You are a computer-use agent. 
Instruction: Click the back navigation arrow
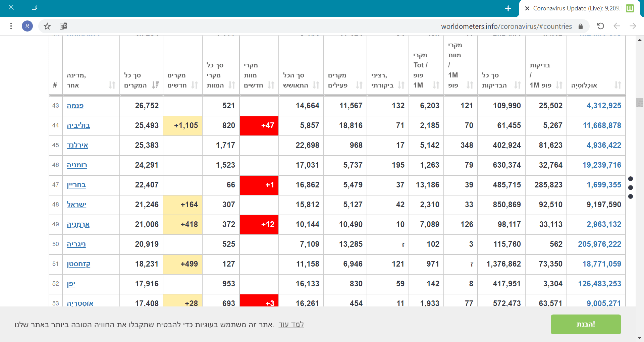click(x=617, y=26)
